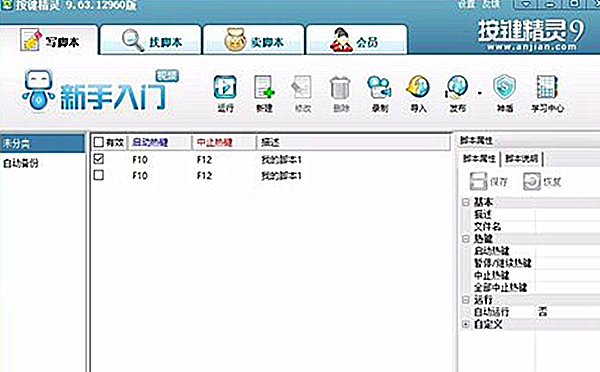Image resolution: width=600 pixels, height=372 pixels.
Task: Click the 修改 edit script icon
Action: (302, 94)
